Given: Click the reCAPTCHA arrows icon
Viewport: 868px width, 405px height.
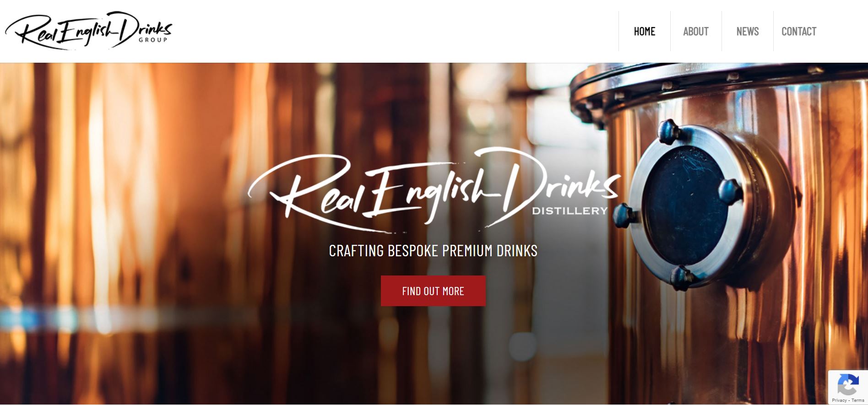Looking at the screenshot, I should (x=848, y=384).
